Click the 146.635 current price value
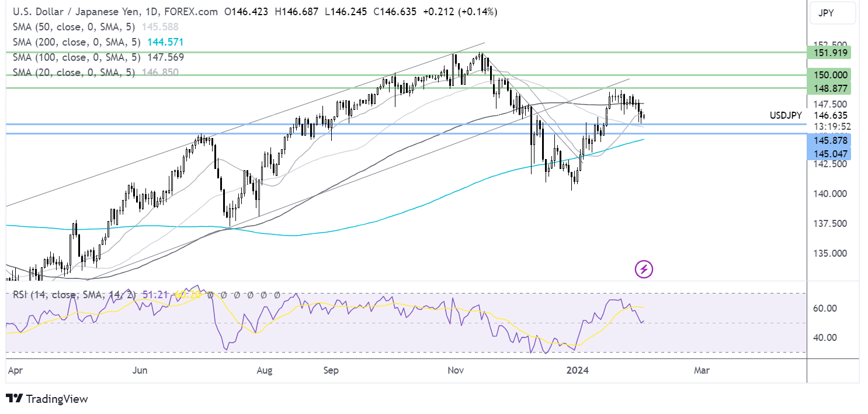This screenshot has width=868, height=414. [x=831, y=116]
